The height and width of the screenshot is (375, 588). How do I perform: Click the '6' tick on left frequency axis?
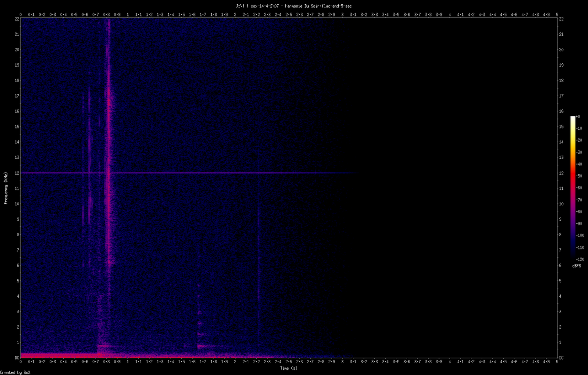click(17, 265)
